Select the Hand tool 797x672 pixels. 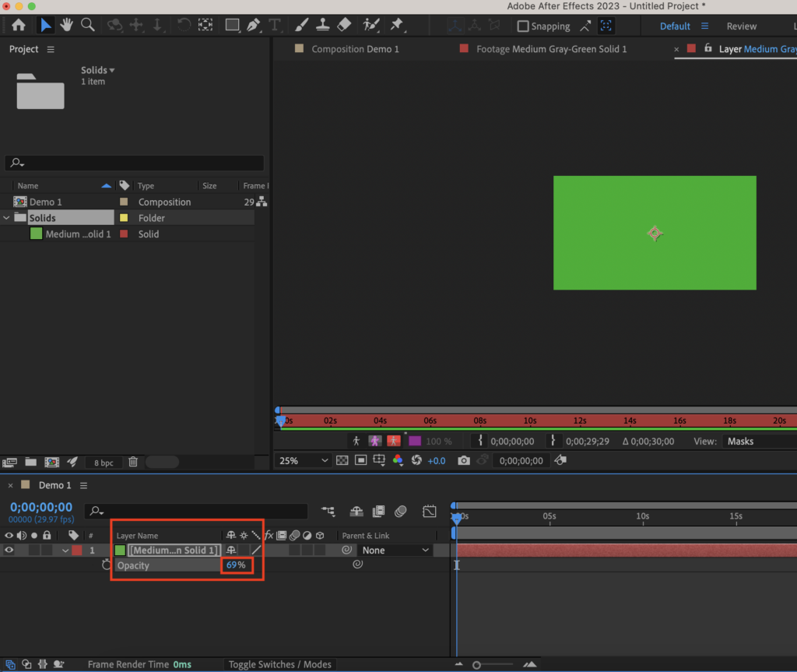point(67,25)
